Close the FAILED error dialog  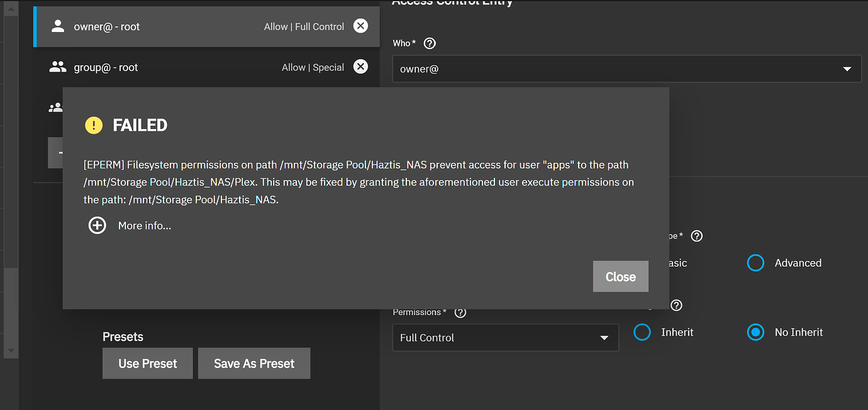(x=620, y=276)
